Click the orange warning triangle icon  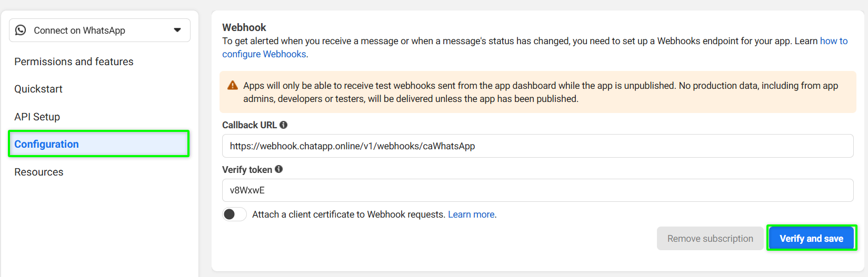click(233, 86)
